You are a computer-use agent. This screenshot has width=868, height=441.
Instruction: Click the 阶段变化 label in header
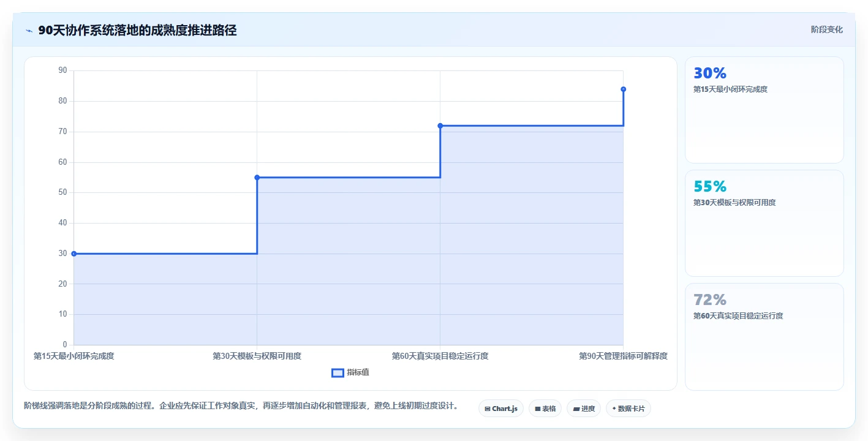(826, 29)
